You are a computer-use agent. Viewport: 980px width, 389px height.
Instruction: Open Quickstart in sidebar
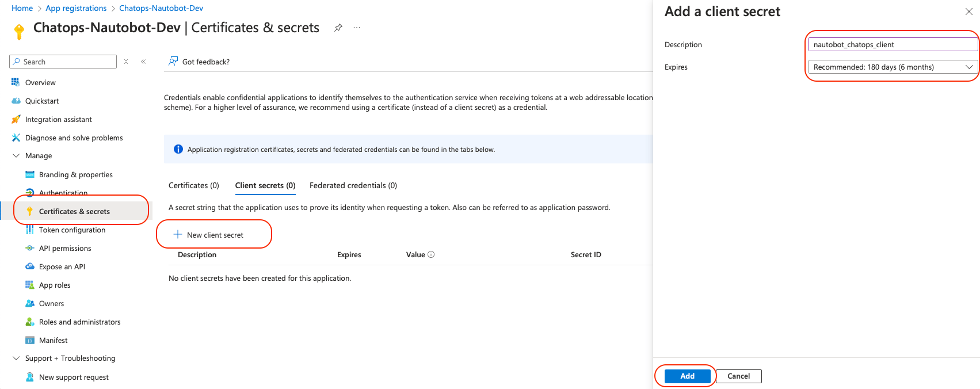coord(42,101)
